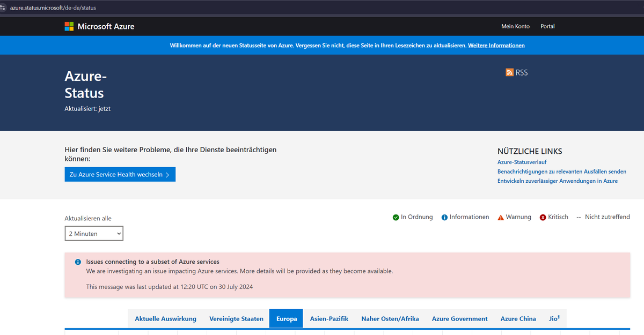This screenshot has height=335, width=644.
Task: Click the orange RSS feed icon
Action: tap(509, 72)
